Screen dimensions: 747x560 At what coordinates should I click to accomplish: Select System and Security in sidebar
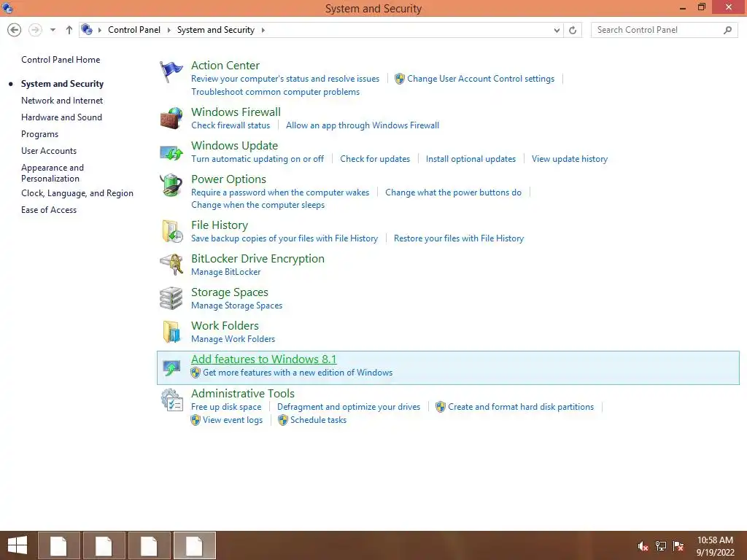click(63, 84)
